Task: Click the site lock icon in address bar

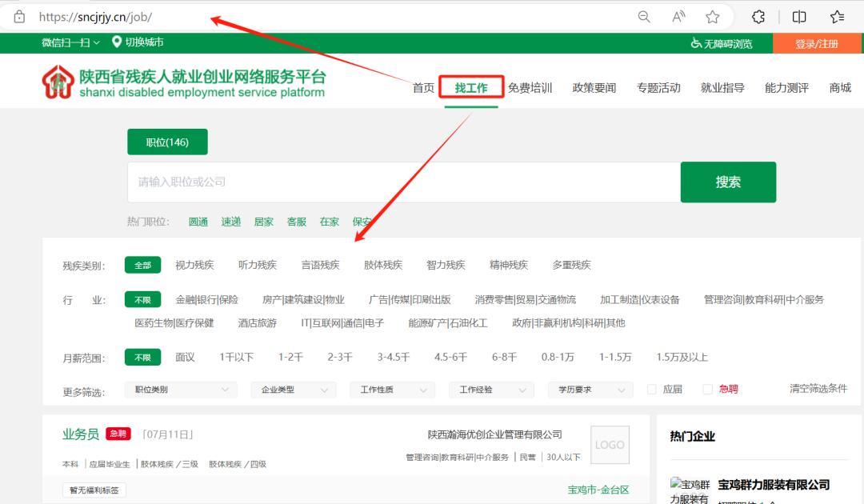Action: point(19,17)
